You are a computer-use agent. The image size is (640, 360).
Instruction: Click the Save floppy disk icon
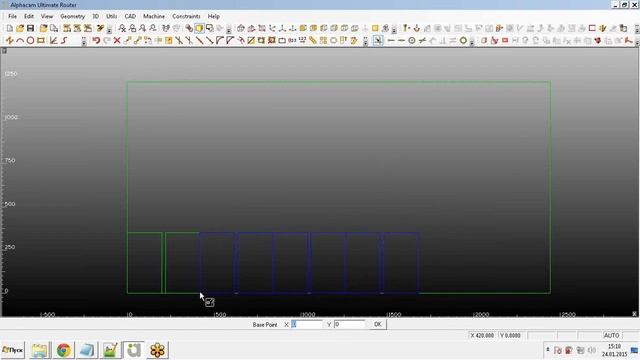[30, 28]
